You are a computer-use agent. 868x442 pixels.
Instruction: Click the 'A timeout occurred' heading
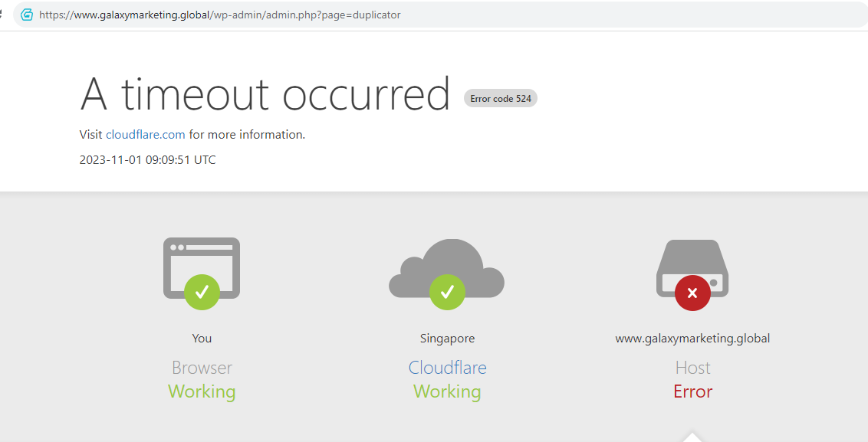(265, 94)
